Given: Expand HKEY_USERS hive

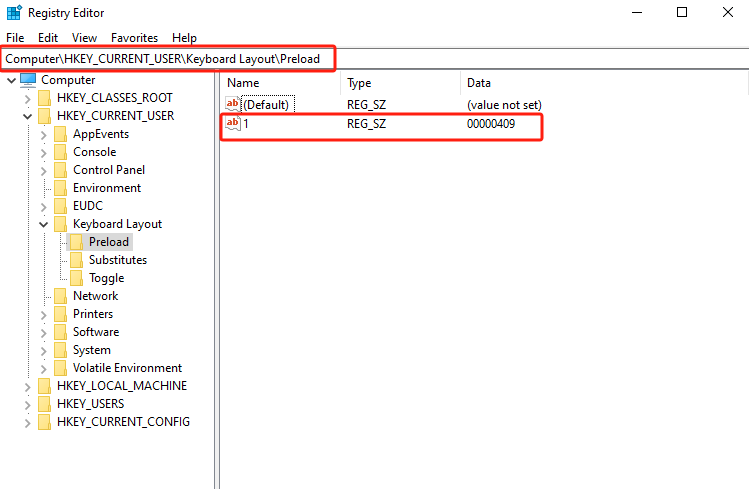Looking at the screenshot, I should click(28, 405).
